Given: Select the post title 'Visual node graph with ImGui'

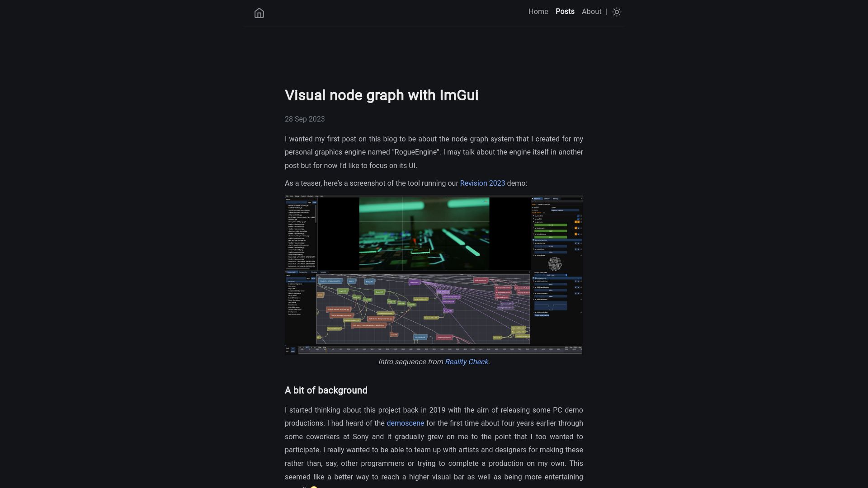Looking at the screenshot, I should tap(382, 95).
